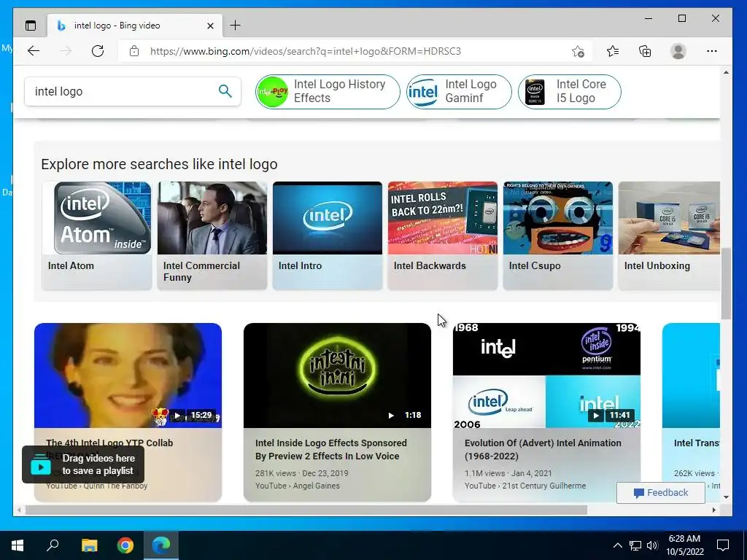
Task: Open the tab actions menu icon
Action: (31, 26)
